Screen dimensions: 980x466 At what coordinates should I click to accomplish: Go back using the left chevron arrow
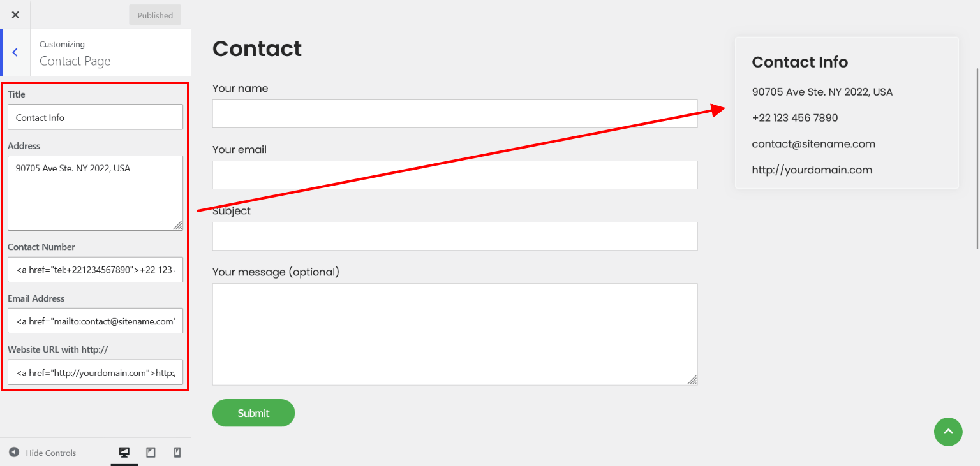pos(15,53)
